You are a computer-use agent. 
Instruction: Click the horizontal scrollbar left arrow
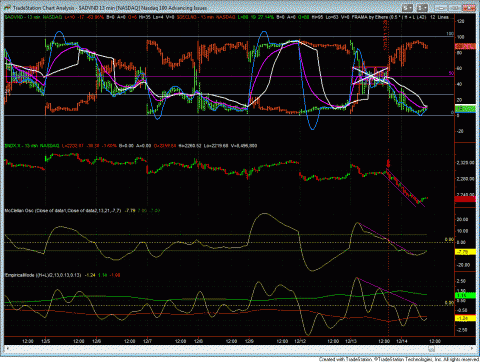pos(7,349)
